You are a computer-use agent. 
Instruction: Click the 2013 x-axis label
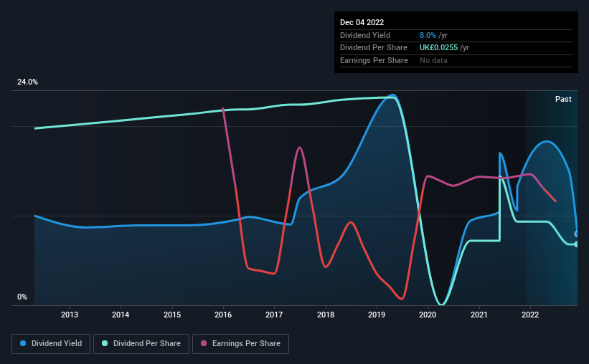pos(70,315)
